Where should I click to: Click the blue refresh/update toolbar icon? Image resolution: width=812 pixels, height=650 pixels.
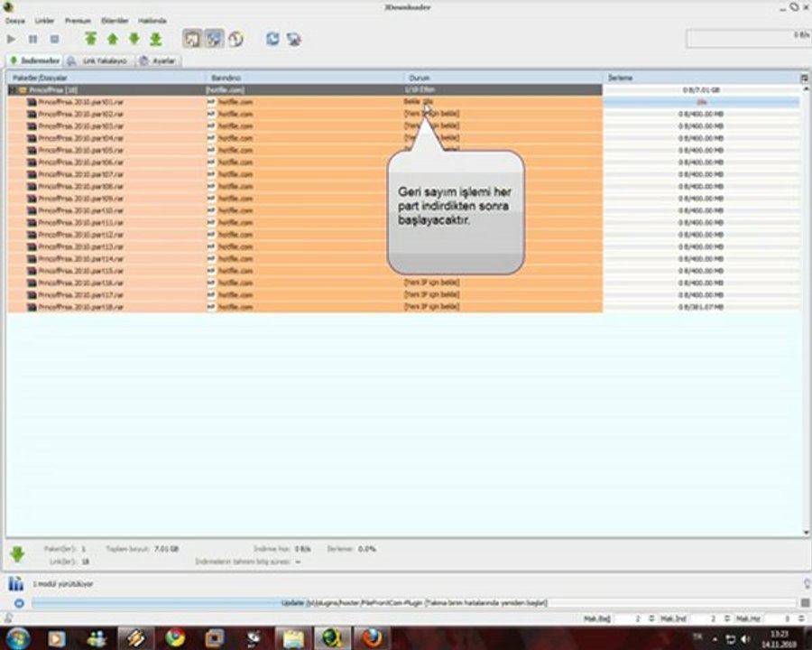pyautogui.click(x=272, y=39)
